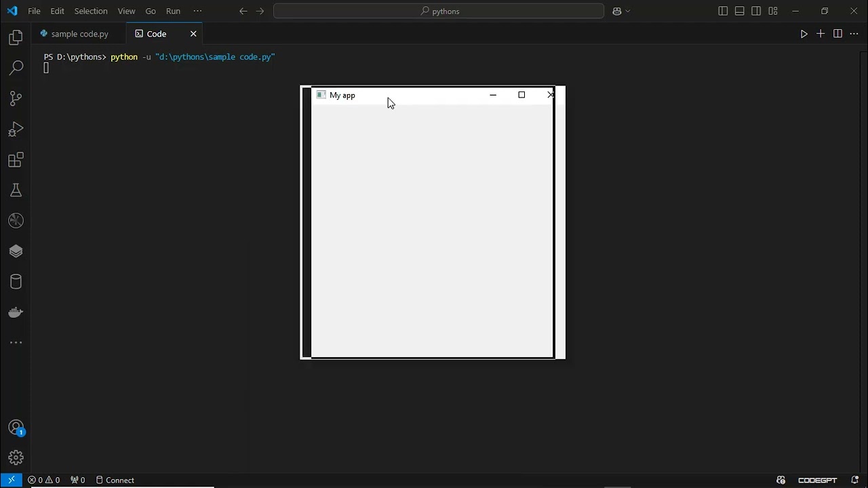Toggle the bottom panel layout icon
The image size is (868, 488).
click(x=739, y=11)
